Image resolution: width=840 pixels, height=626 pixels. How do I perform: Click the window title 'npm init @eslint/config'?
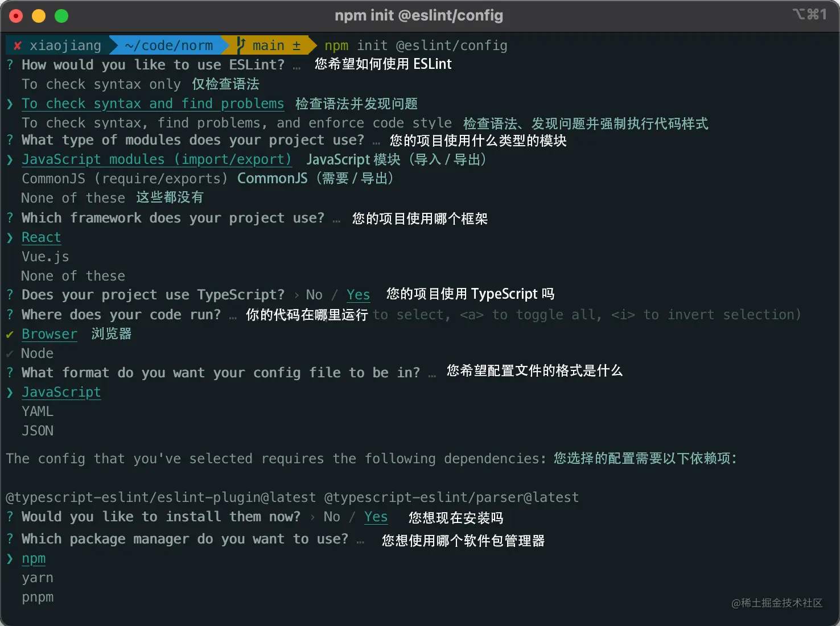click(419, 15)
